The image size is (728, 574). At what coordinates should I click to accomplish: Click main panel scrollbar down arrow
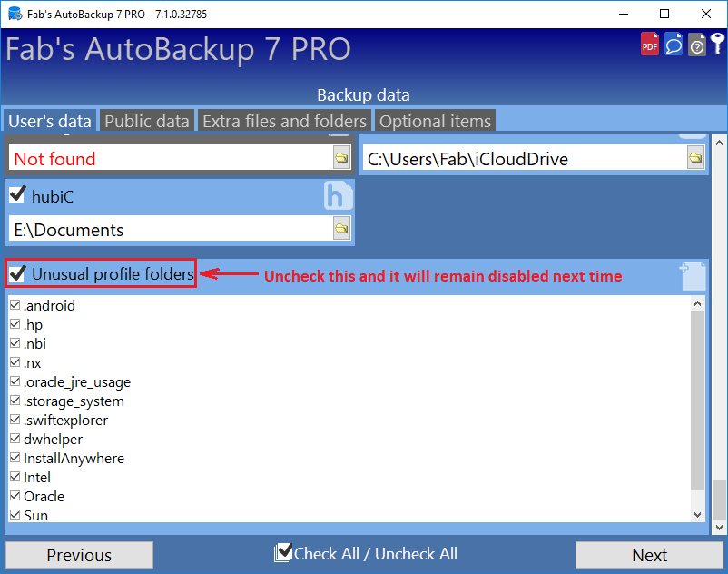click(719, 527)
